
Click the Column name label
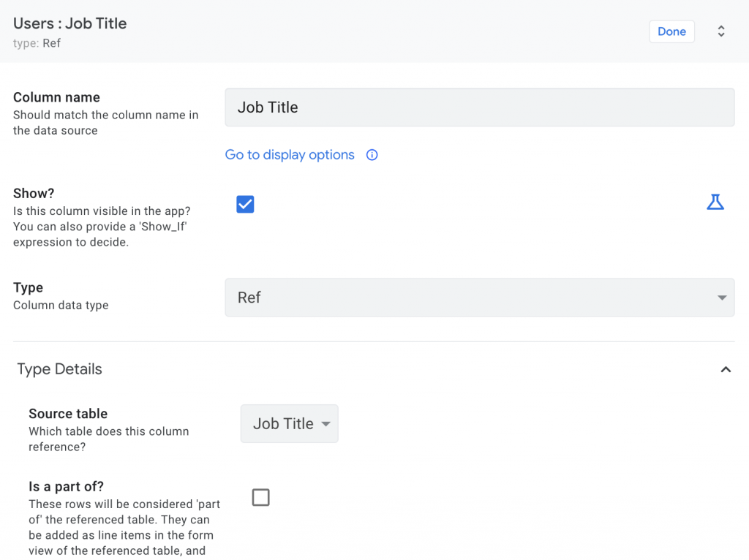pos(56,97)
